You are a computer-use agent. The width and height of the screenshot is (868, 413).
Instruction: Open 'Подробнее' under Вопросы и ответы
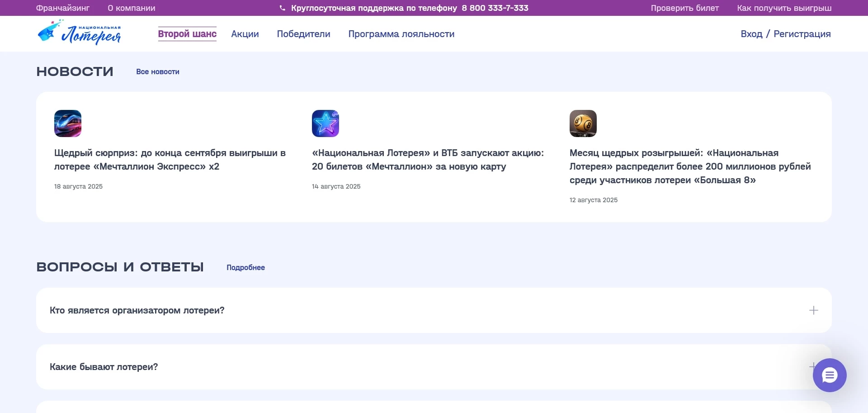pos(245,267)
